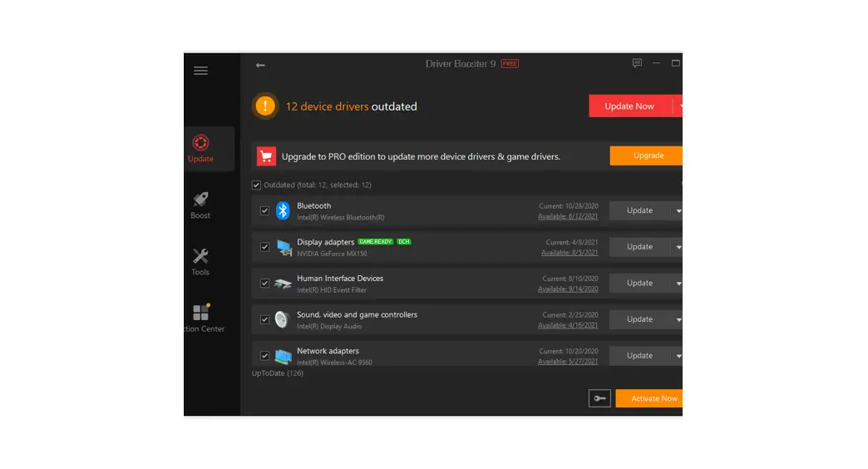The width and height of the screenshot is (868, 469).
Task: Uncheck the Network adapters checkbox
Action: (x=264, y=355)
